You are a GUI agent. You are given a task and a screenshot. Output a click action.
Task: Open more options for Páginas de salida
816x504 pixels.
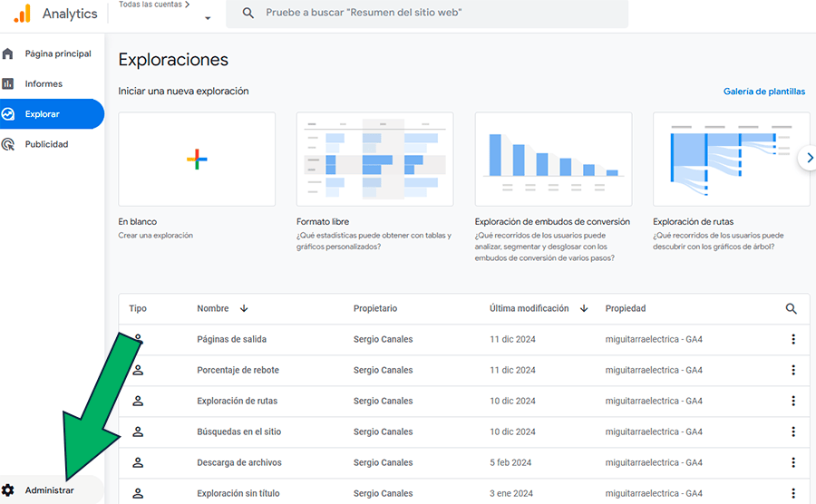[x=793, y=339]
